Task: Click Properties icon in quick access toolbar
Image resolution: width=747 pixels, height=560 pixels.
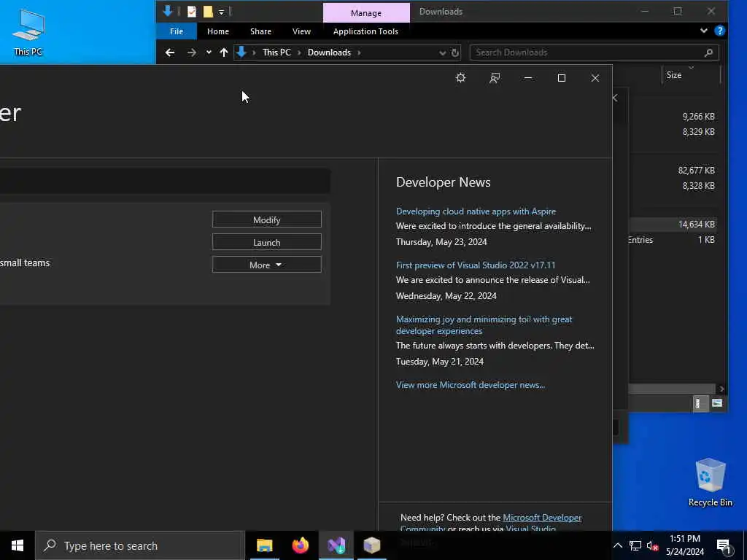Action: coord(192,12)
